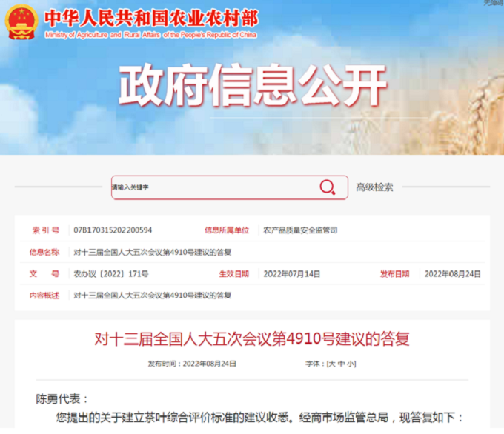Click the 发布日期 label

[395, 274]
